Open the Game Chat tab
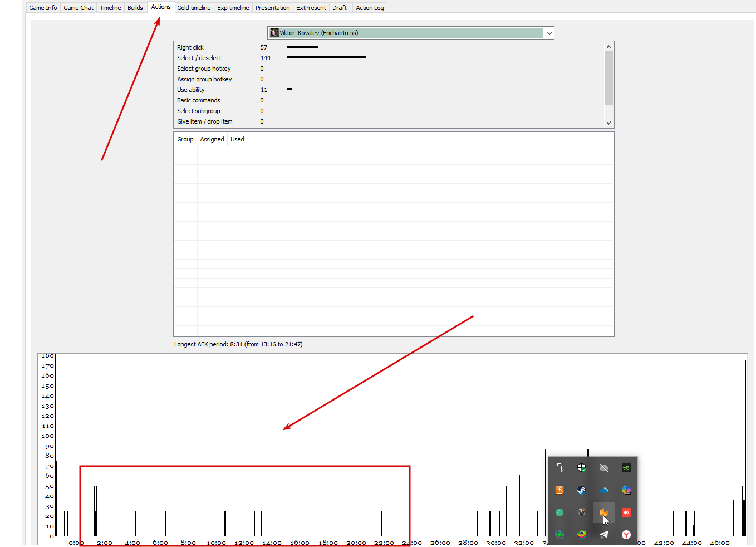The image size is (756, 547). pyautogui.click(x=78, y=8)
